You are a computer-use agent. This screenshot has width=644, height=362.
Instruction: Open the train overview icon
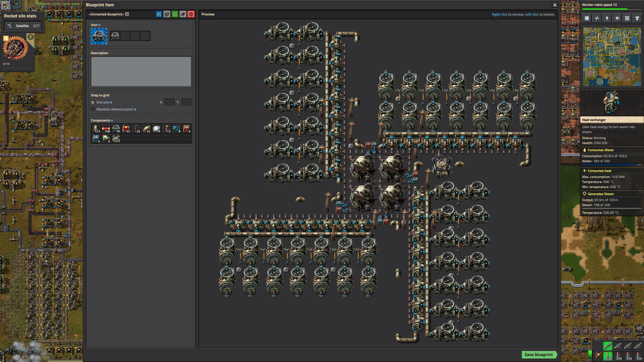(x=627, y=18)
